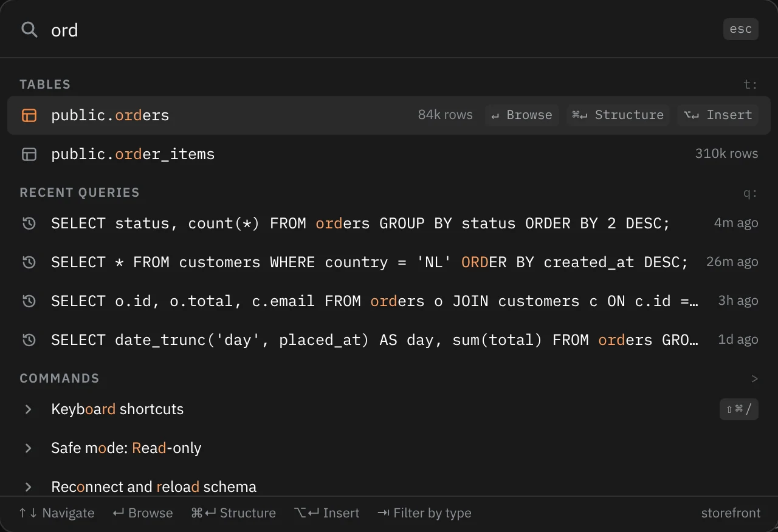Click chevron icon beside Safe mode: Read-only
The height and width of the screenshot is (532, 778).
[x=28, y=448]
